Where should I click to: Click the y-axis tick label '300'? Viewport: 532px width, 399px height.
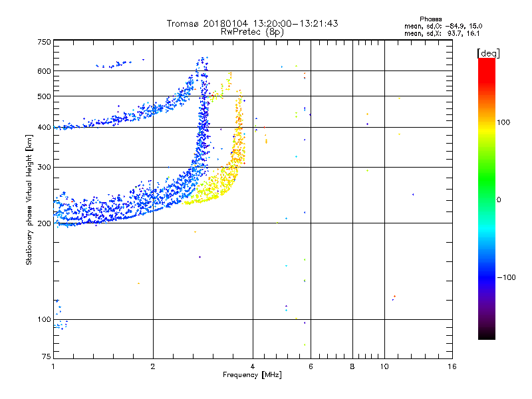pos(45,167)
